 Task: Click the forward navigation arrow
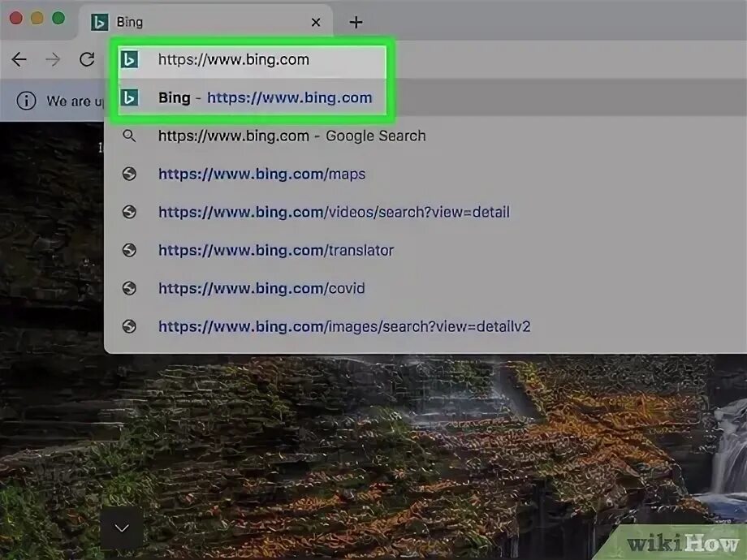tap(53, 59)
